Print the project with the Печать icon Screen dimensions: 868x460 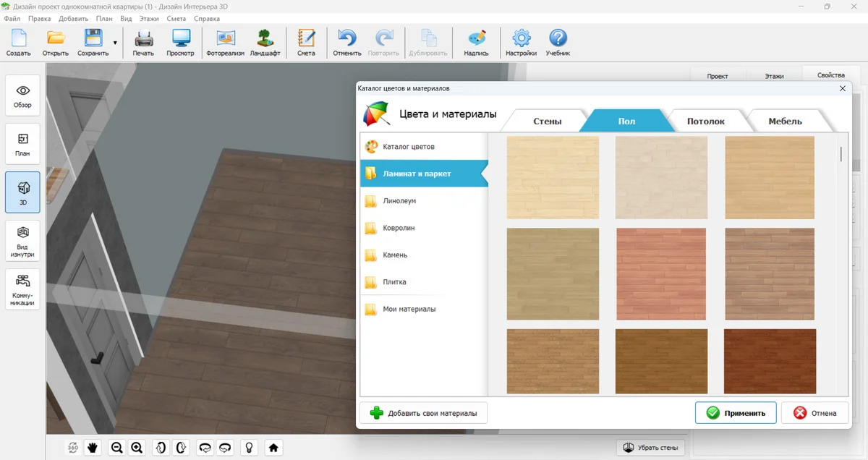[x=143, y=43]
